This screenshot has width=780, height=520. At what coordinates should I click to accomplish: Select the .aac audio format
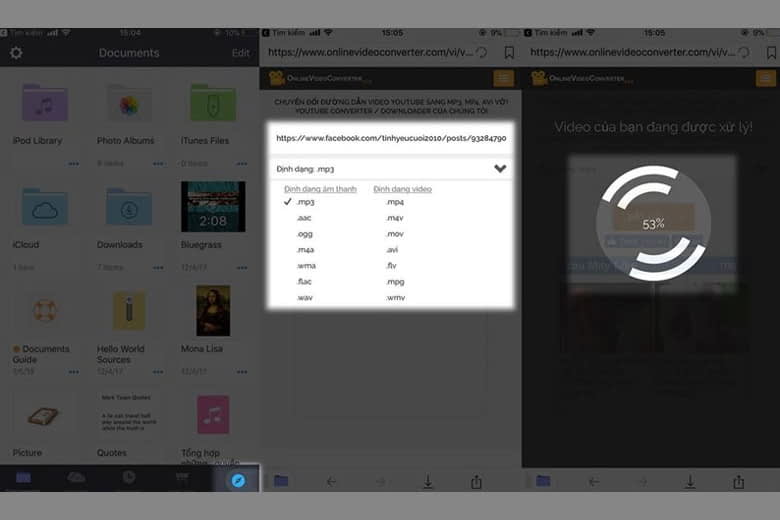(x=304, y=218)
